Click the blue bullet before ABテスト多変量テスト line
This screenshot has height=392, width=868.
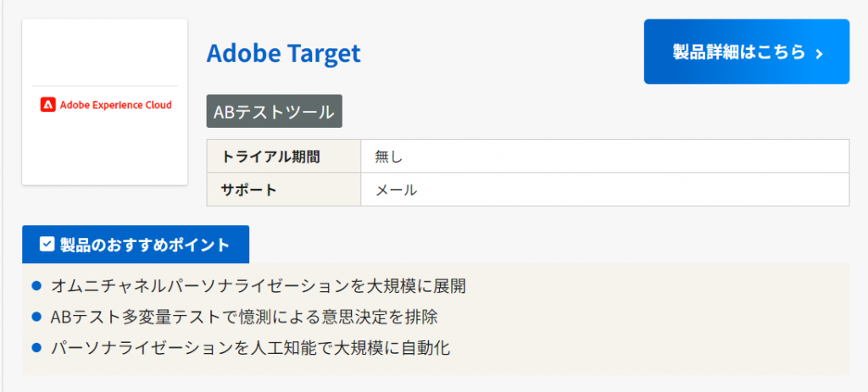pos(36,317)
